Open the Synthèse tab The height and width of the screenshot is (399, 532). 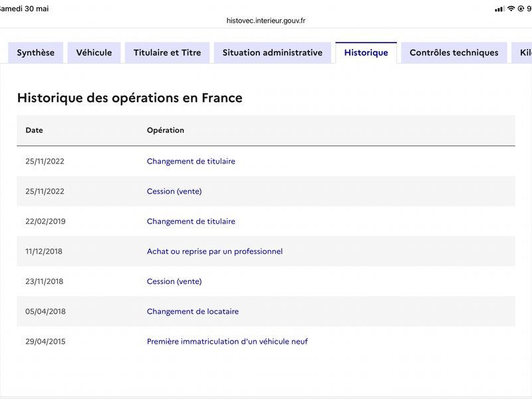pyautogui.click(x=36, y=53)
